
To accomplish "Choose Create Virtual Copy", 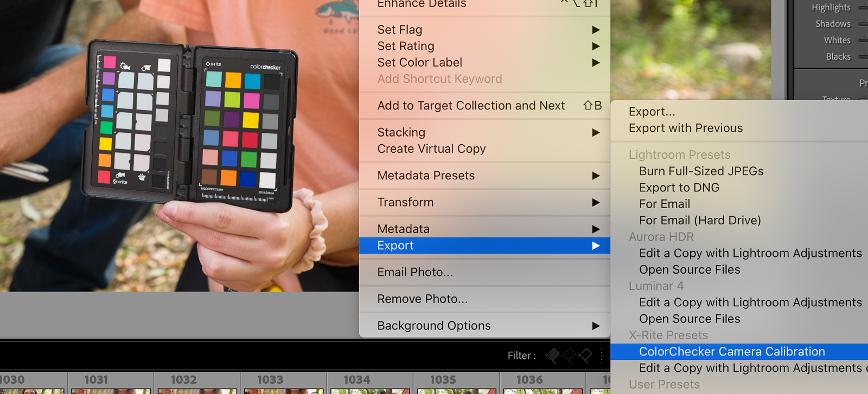I will coord(431,149).
